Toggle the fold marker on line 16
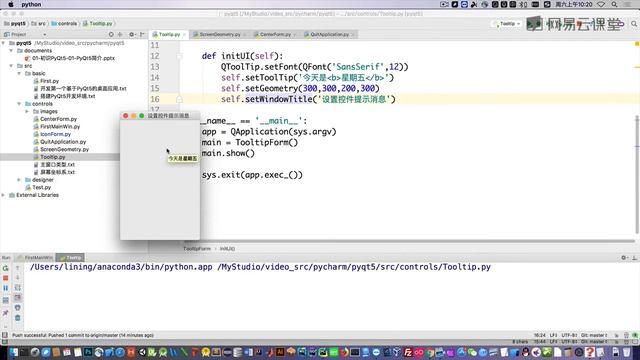This screenshot has width=640, height=360. click(179, 99)
